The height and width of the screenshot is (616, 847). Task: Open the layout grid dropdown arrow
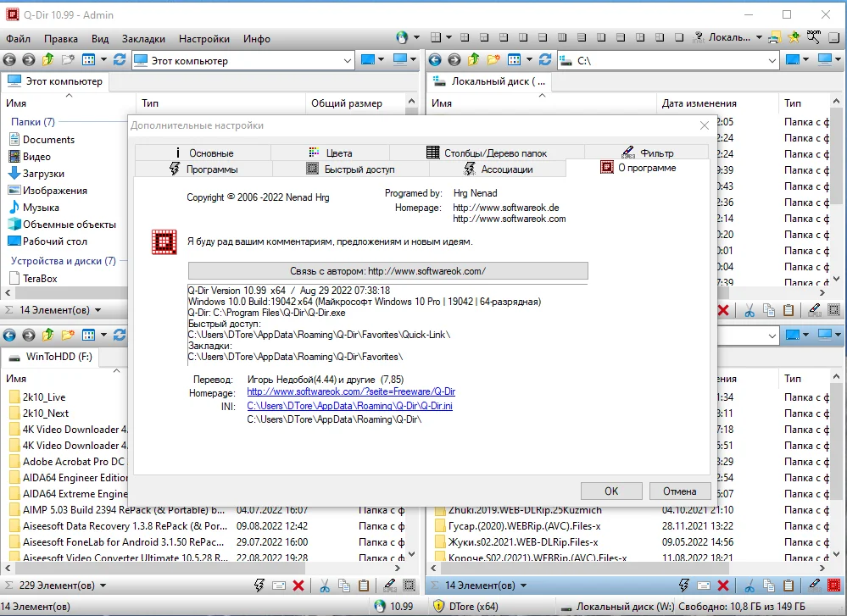(449, 38)
